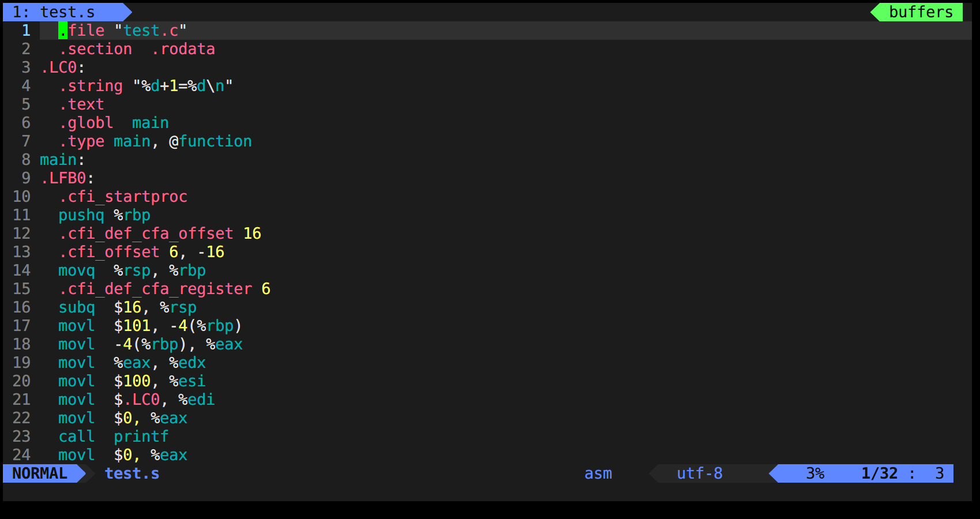Click the 1/32 line counter
Viewport: 980px width, 519px height.
[x=880, y=473]
